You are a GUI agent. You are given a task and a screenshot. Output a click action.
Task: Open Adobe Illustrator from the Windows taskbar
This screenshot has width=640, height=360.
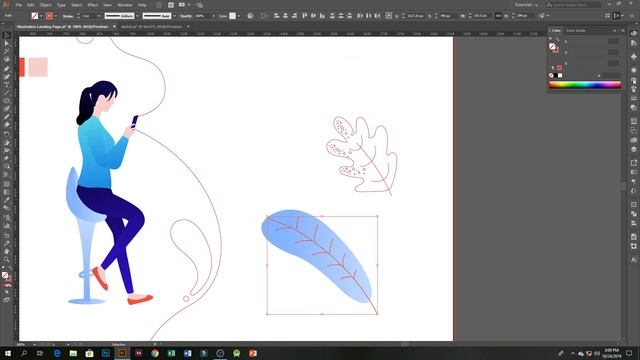click(122, 353)
